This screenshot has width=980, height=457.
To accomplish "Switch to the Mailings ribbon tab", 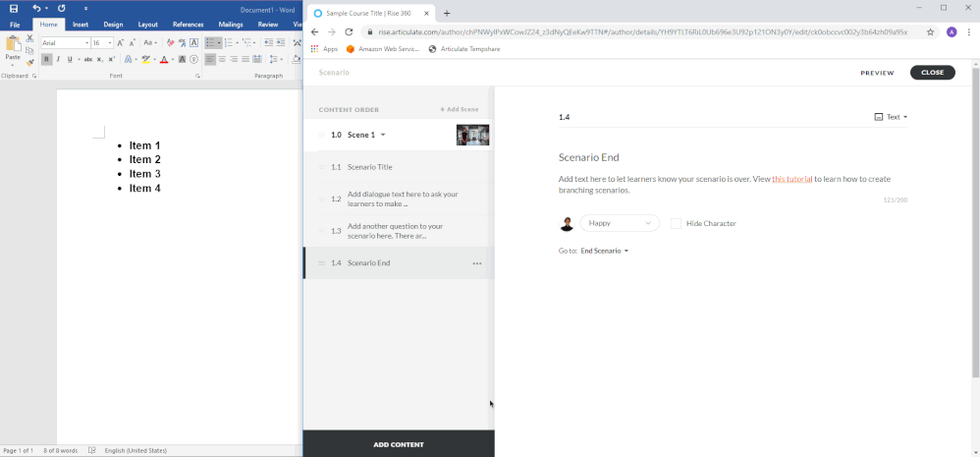I will pos(231,25).
